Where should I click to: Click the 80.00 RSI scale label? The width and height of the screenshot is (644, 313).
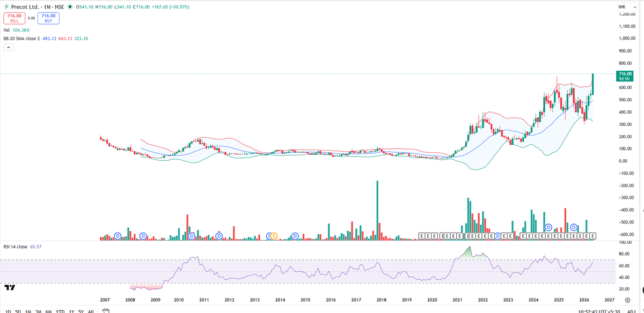click(x=624, y=254)
